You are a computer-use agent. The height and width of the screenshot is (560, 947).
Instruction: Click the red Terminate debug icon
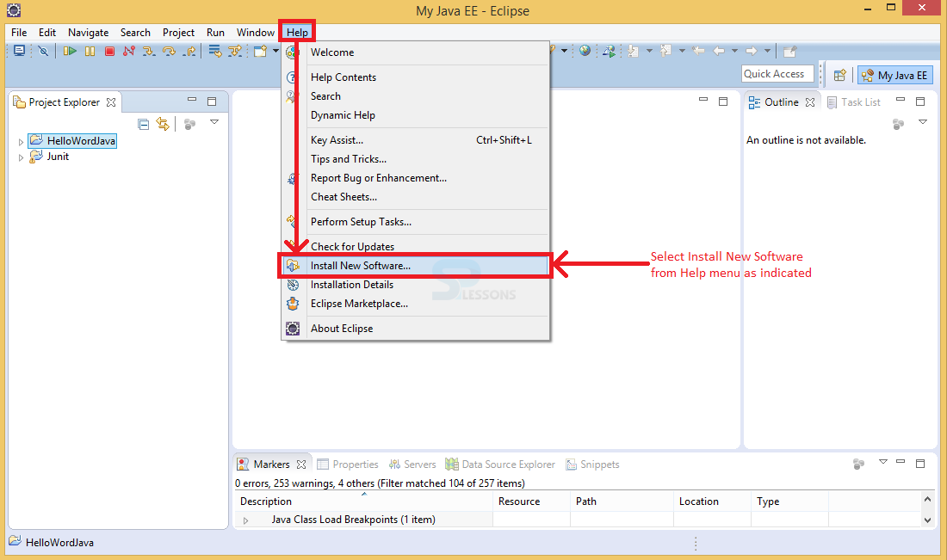[109, 52]
